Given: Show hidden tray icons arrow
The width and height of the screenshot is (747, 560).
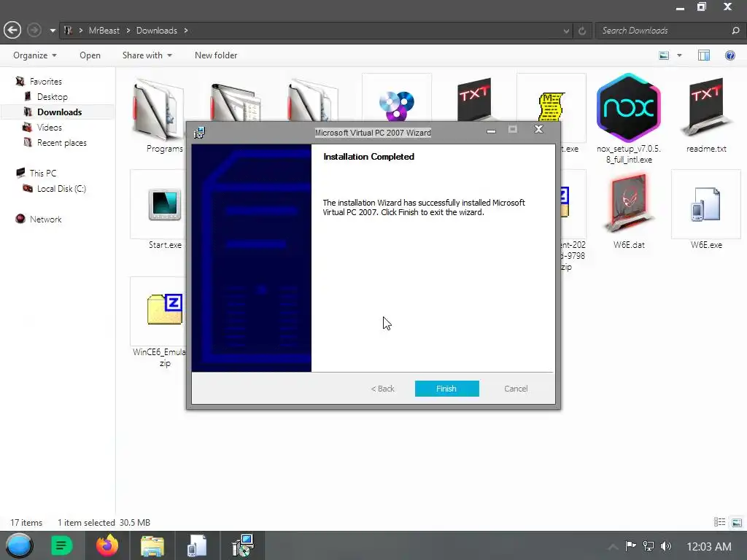Looking at the screenshot, I should coord(613,547).
